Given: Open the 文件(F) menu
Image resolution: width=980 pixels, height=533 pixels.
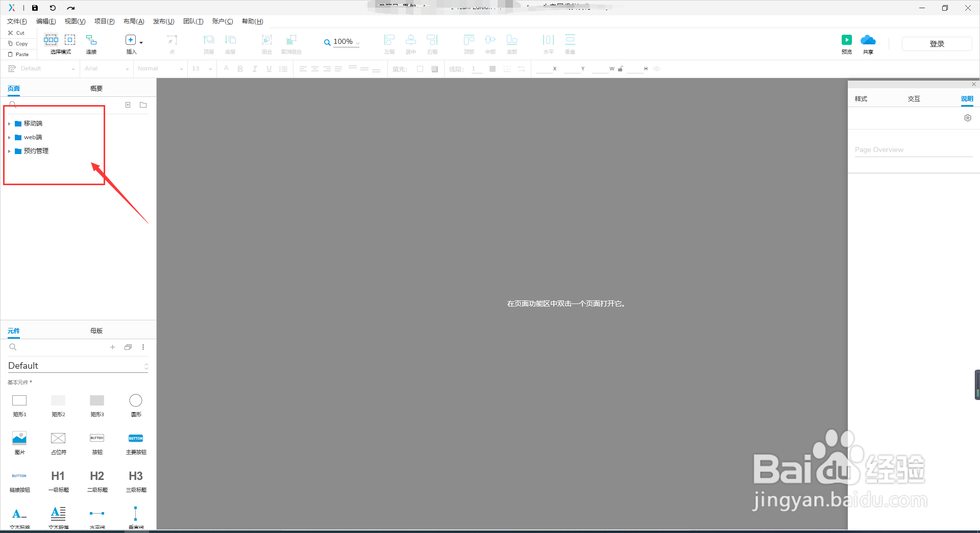Looking at the screenshot, I should pos(17,21).
